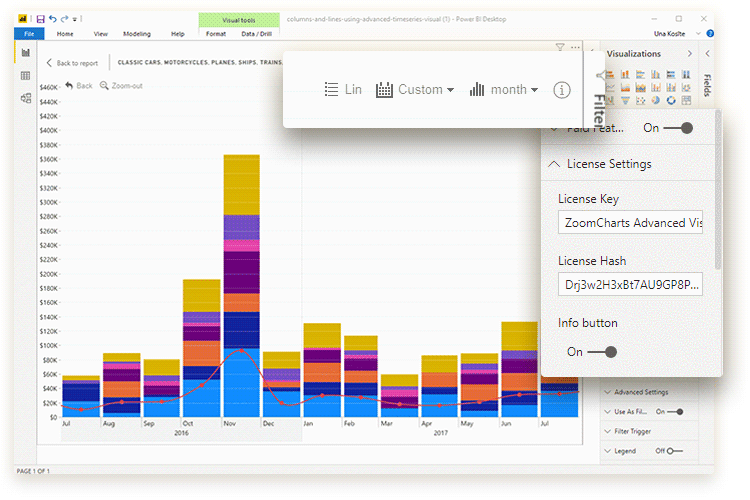Click Back to report
750x500 pixels.
(72, 63)
